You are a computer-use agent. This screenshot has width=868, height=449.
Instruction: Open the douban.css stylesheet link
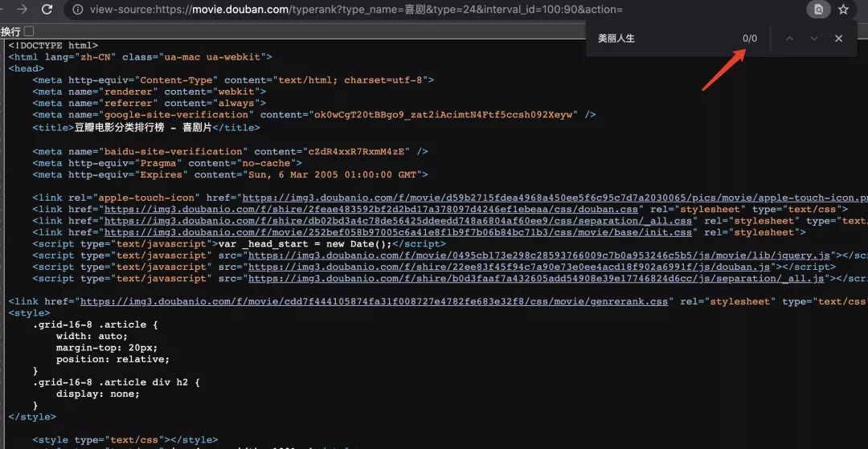[371, 210]
